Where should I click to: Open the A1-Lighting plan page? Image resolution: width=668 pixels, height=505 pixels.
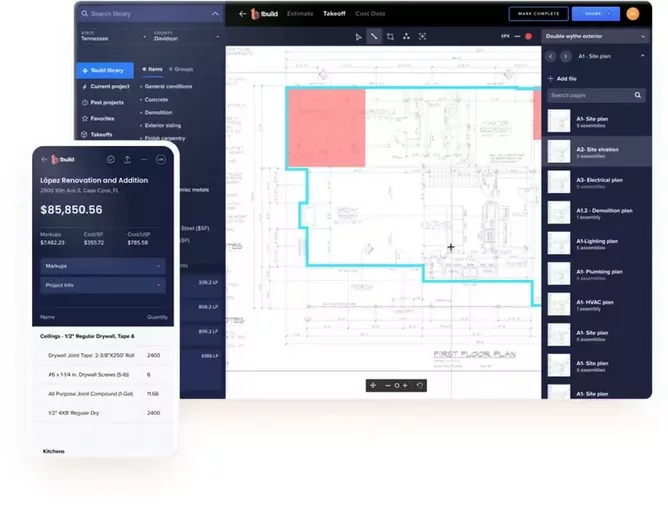pos(596,243)
